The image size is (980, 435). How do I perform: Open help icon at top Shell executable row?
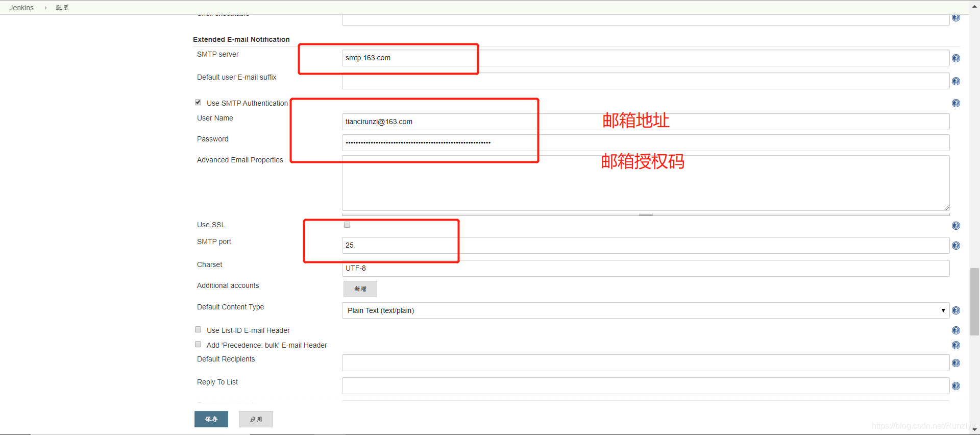[x=956, y=18]
